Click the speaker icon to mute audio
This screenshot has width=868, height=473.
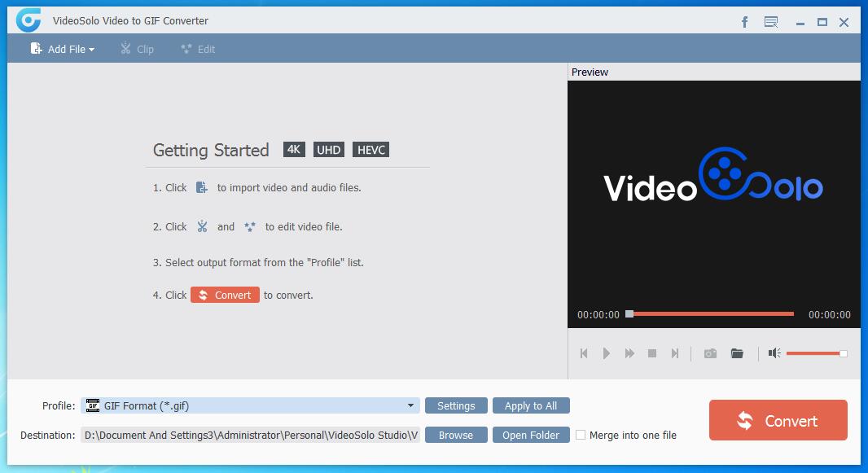coord(772,353)
